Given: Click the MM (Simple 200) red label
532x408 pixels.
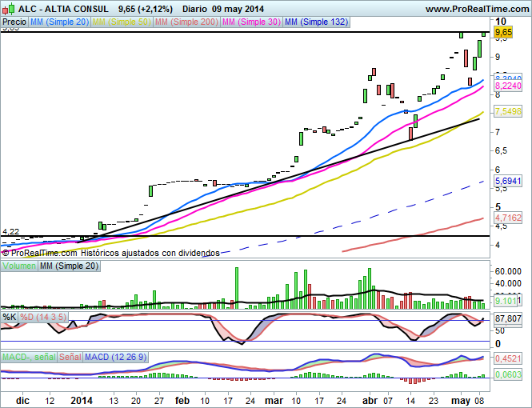Looking at the screenshot, I should pos(185,22).
